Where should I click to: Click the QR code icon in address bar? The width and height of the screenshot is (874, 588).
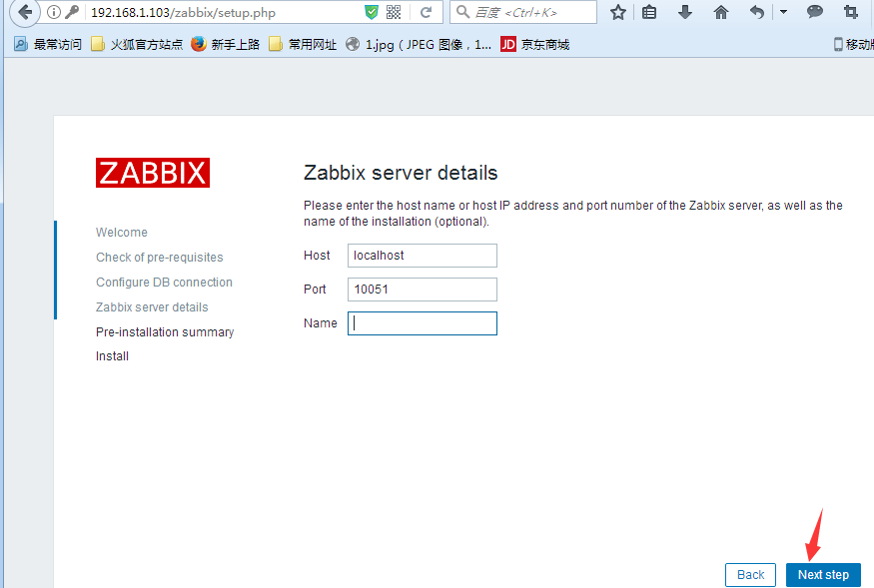[394, 13]
